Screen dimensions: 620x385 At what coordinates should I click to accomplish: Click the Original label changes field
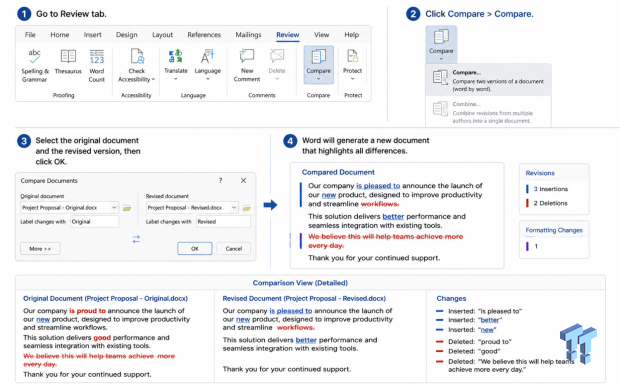coord(95,222)
